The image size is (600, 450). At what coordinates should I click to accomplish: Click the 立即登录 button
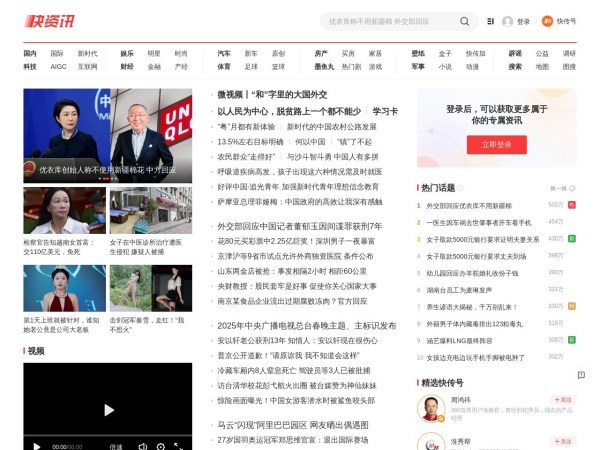pyautogui.click(x=496, y=144)
